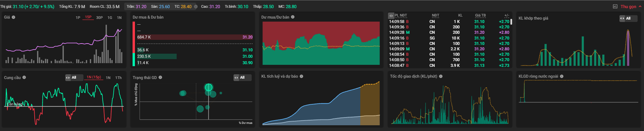Open the All filter in Trạng thái GD panel
Image resolution: width=644 pixels, height=131 pixels.
click(242, 77)
